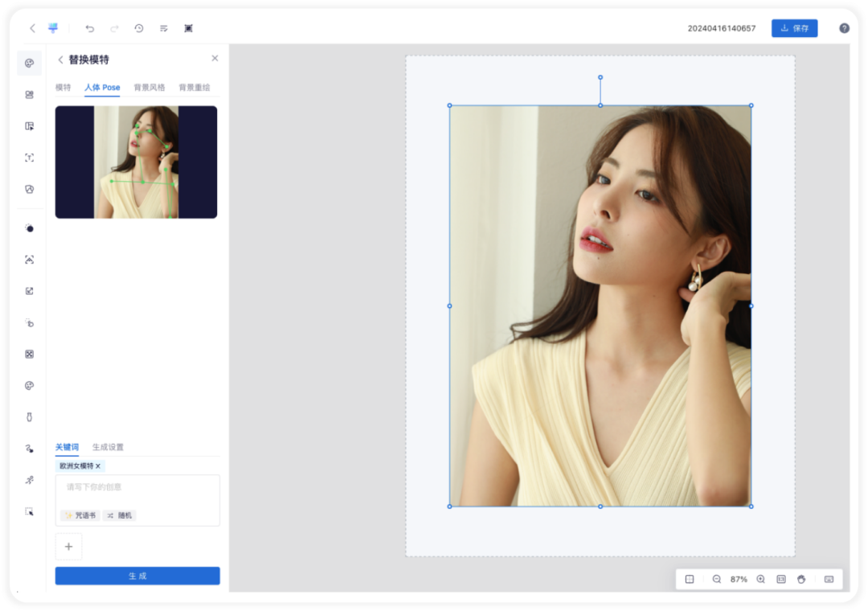The image size is (868, 611).
Task: Open the keyboard shortcuts icon
Action: point(829,579)
